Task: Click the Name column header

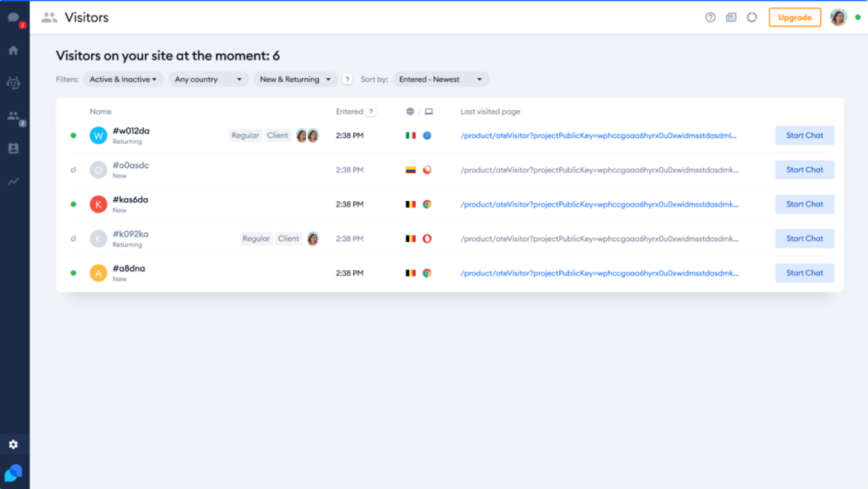Action: pos(100,112)
